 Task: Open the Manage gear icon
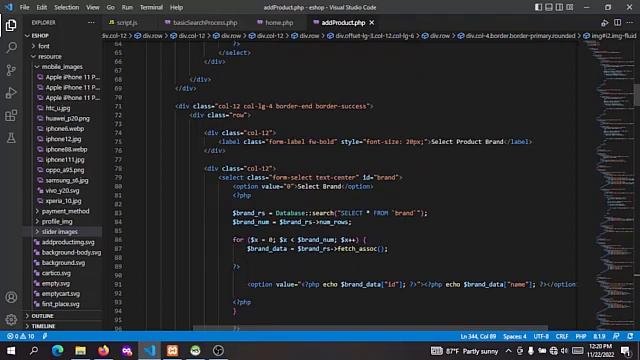11,319
